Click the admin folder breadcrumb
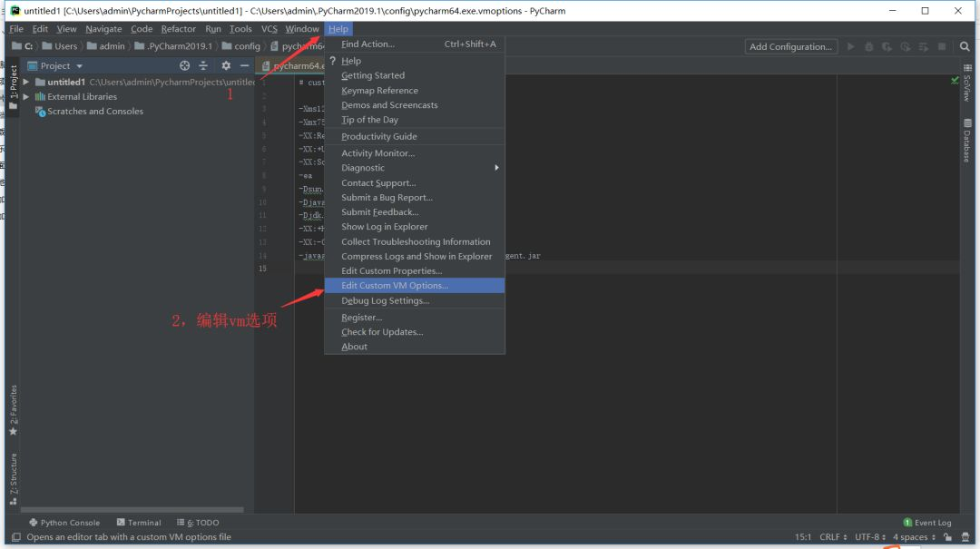 pos(106,46)
